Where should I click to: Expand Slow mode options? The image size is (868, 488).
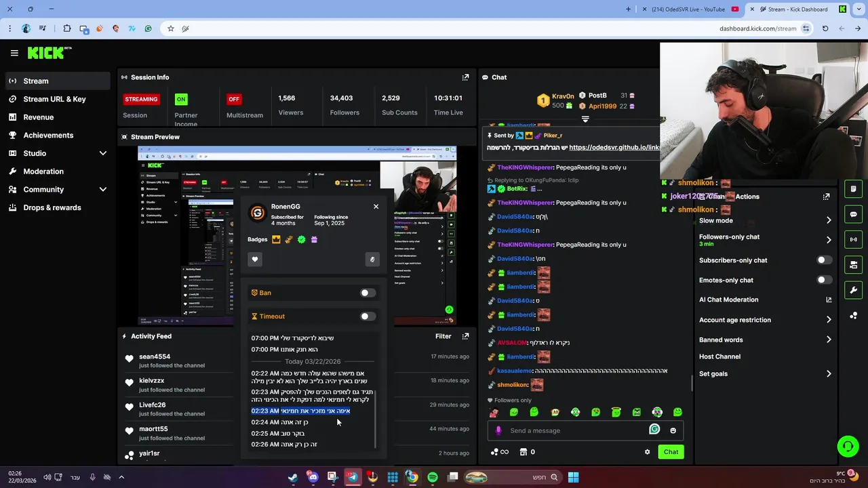829,220
